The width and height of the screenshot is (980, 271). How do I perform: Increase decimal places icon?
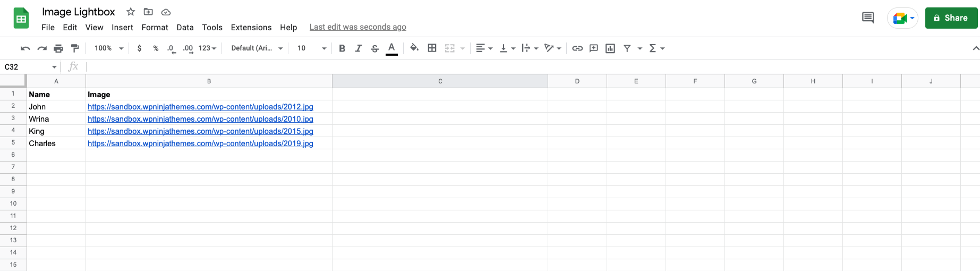[188, 48]
